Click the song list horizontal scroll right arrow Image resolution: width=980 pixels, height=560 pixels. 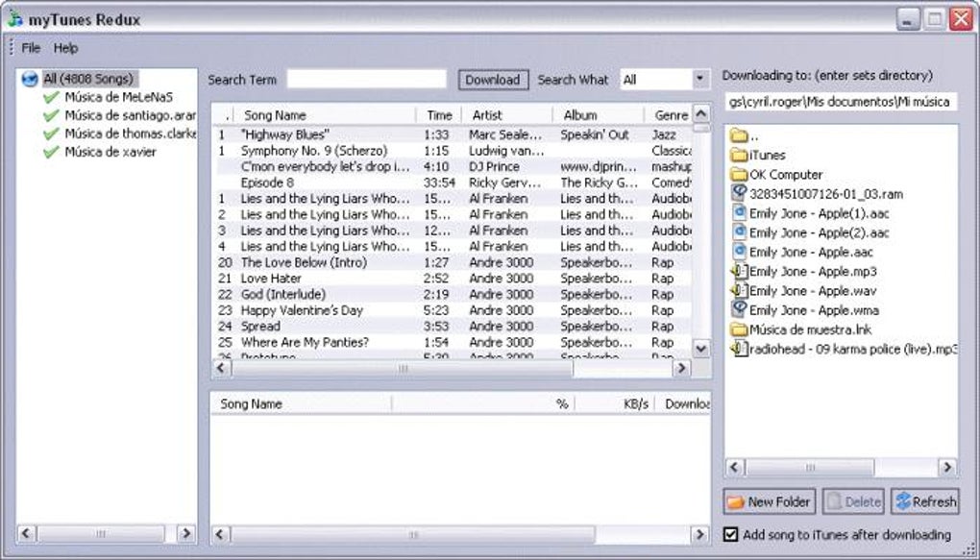tap(682, 368)
